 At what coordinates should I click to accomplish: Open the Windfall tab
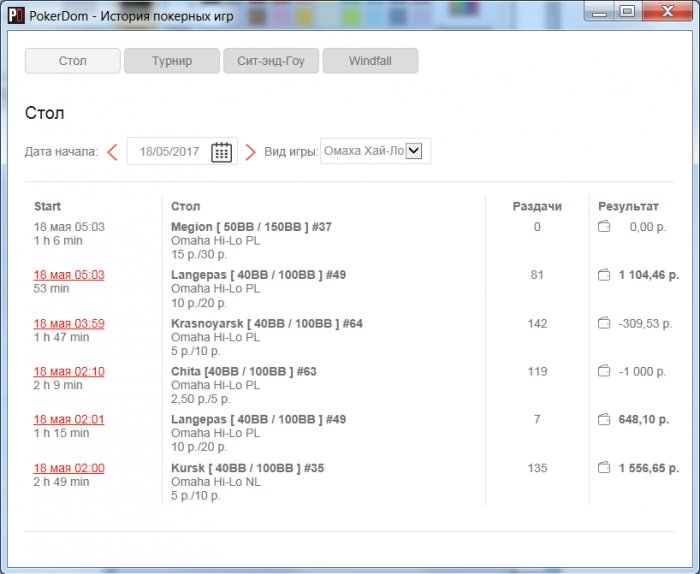point(371,61)
